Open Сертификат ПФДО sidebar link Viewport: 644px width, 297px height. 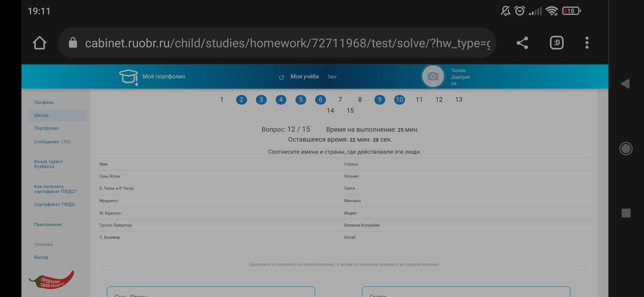coord(54,204)
